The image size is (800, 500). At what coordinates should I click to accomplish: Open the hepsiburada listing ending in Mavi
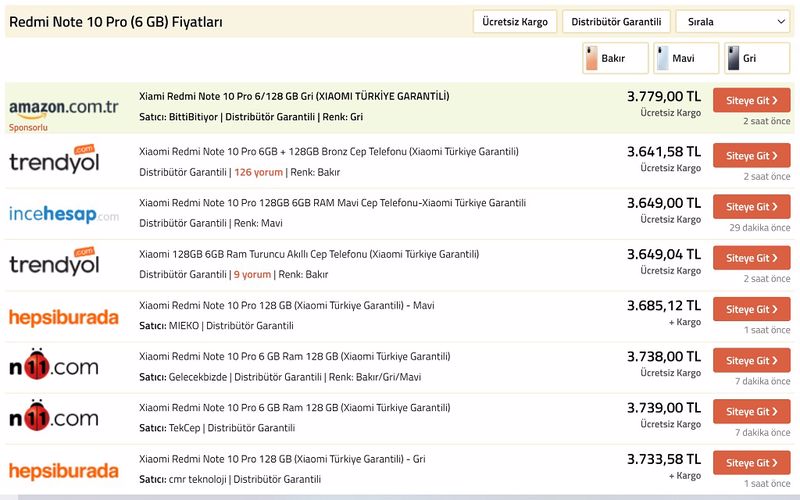[286, 305]
